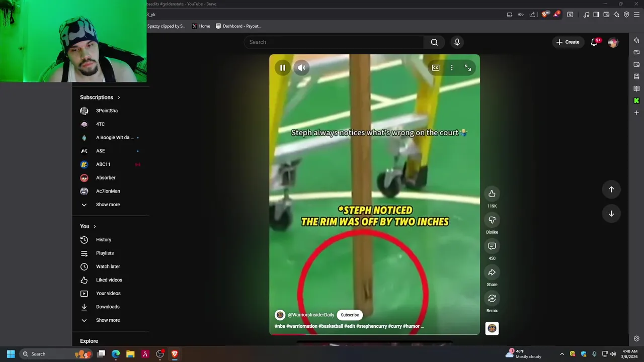Go to previous Short with up arrow
The height and width of the screenshot is (362, 644).
[x=611, y=190]
